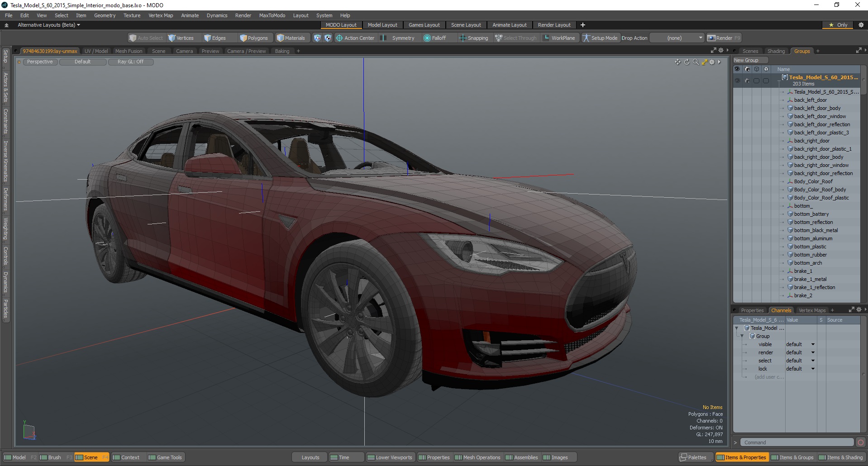Click the visibility eye column header
868x466 pixels.
click(737, 69)
